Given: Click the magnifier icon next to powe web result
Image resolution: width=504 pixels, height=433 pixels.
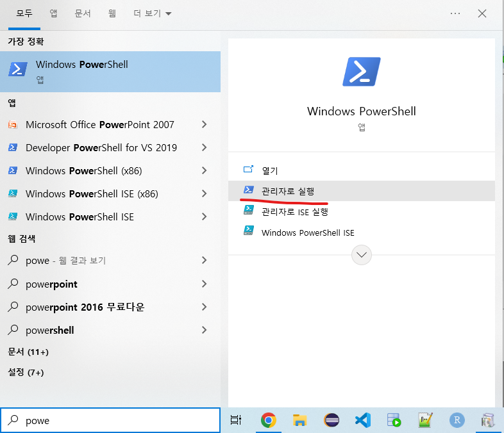Looking at the screenshot, I should 13,259.
